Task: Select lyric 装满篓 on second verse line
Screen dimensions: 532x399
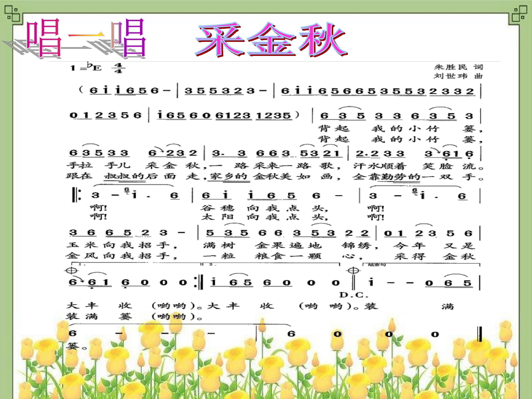Action: (99, 316)
